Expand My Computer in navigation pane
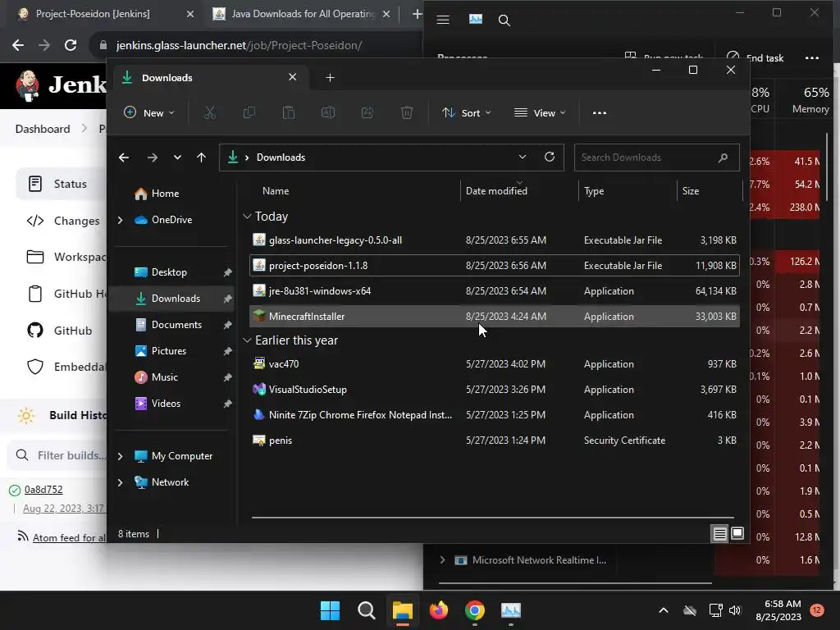The width and height of the screenshot is (840, 630). (x=120, y=456)
